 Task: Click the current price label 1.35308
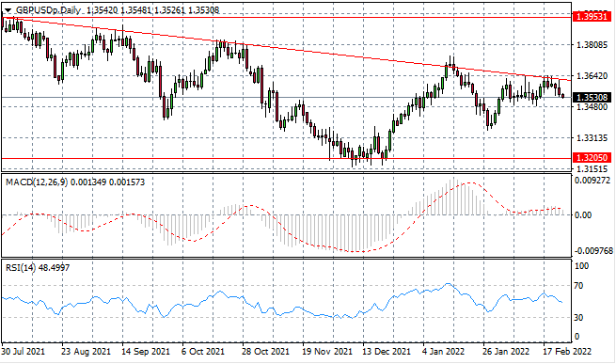pos(592,97)
